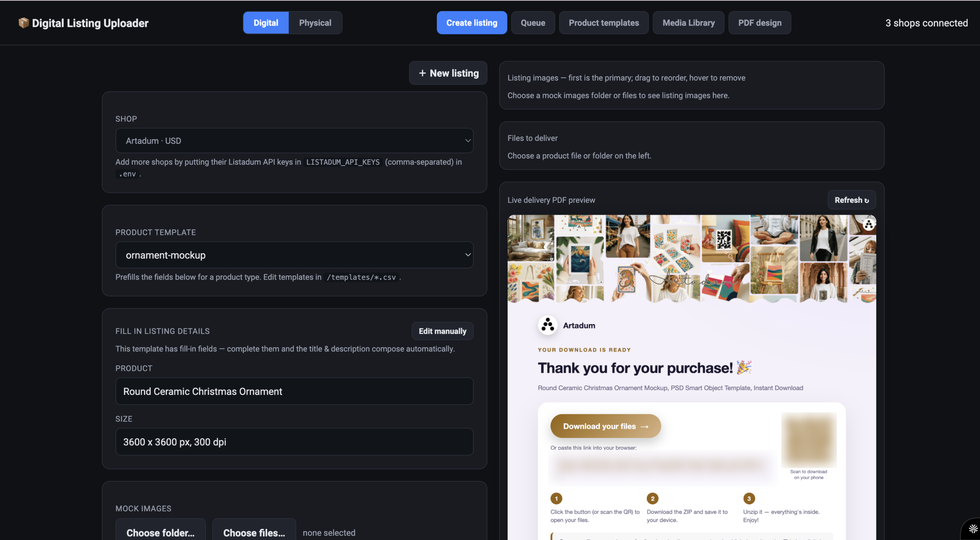This screenshot has height=540, width=980.
Task: Refresh the live PDF preview
Action: [851, 200]
